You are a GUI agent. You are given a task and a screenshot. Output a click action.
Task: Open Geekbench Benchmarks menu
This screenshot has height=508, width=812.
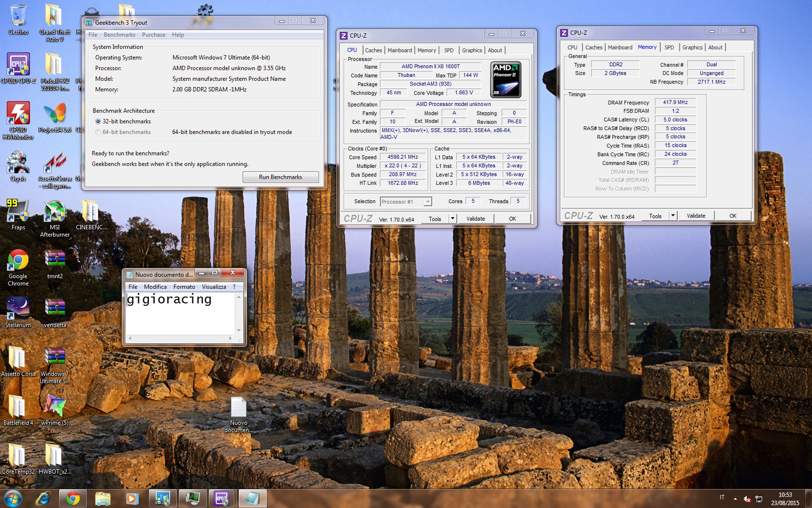(x=119, y=35)
